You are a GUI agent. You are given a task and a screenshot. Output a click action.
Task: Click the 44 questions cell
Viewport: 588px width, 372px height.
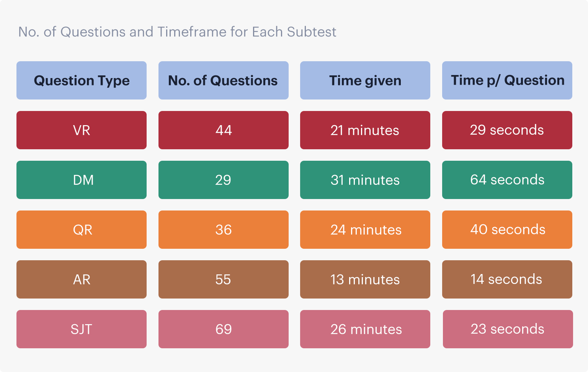[x=223, y=130]
